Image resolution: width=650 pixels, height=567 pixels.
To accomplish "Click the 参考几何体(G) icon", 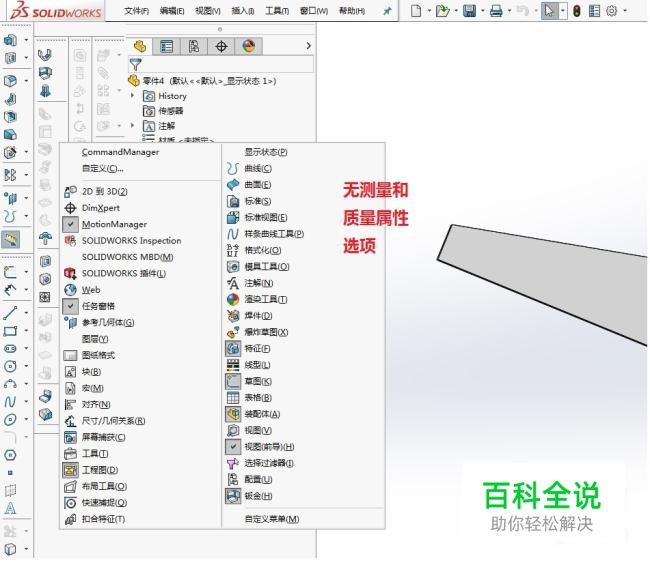I will click(70, 322).
